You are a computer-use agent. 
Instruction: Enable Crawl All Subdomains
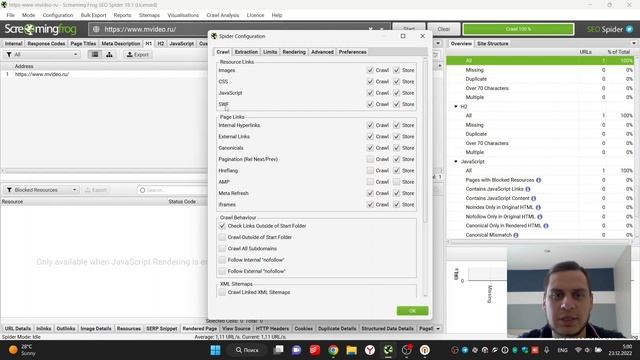pyautogui.click(x=222, y=249)
